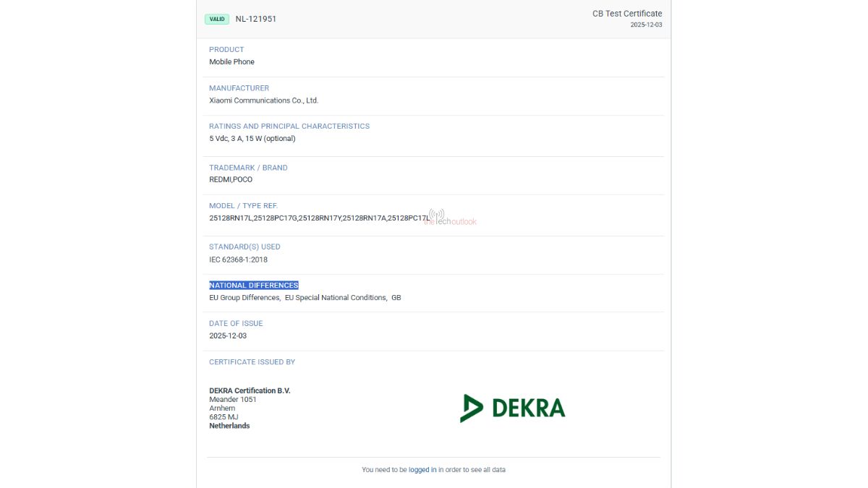Click the CB Test Certificate title

pyautogui.click(x=626, y=13)
